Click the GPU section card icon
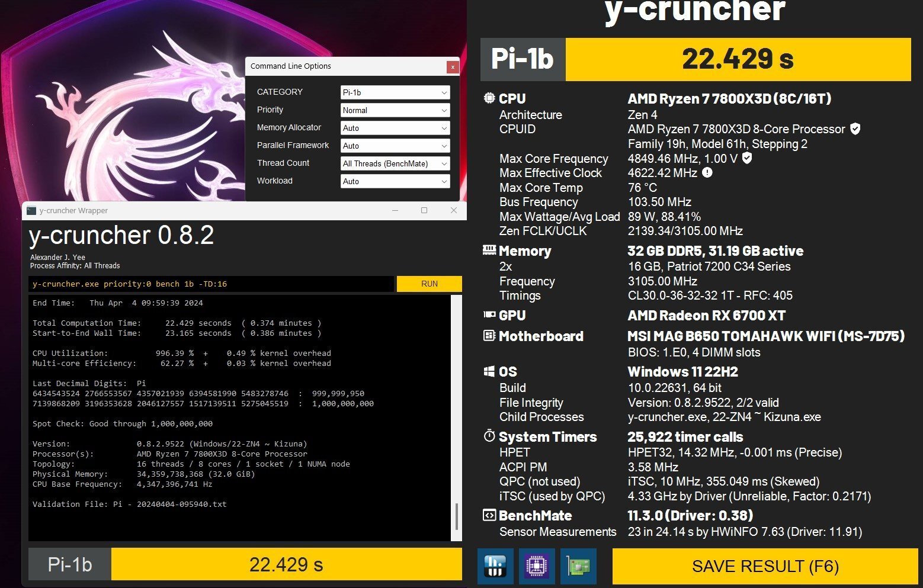Screen dimensions: 923x588 click(x=489, y=315)
